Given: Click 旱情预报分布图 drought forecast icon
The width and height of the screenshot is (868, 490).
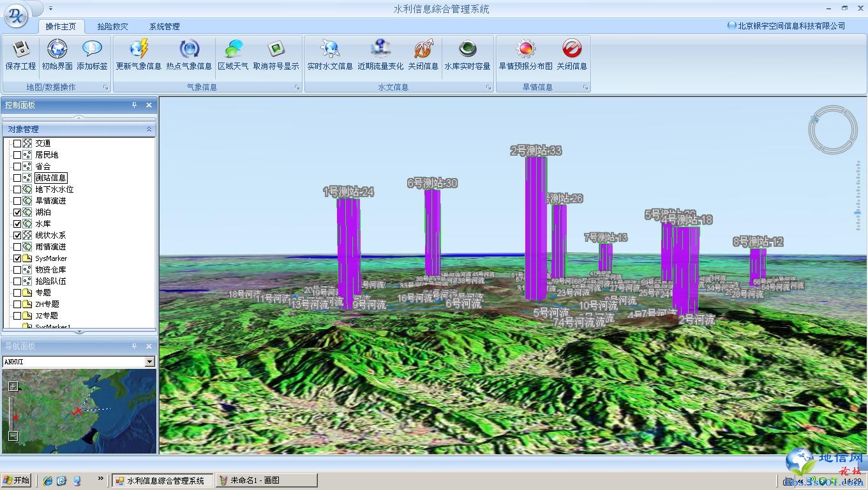Looking at the screenshot, I should 525,49.
